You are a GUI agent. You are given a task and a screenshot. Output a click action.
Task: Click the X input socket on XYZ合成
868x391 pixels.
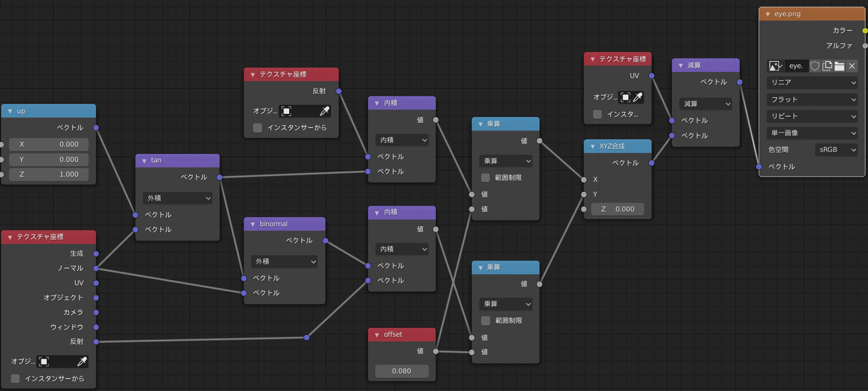pos(584,180)
